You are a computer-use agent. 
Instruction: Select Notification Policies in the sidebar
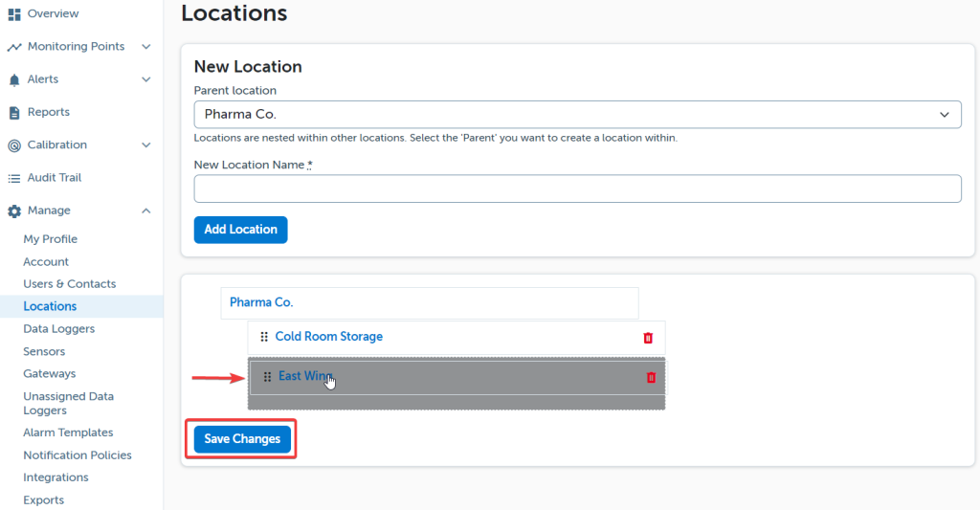pyautogui.click(x=78, y=455)
